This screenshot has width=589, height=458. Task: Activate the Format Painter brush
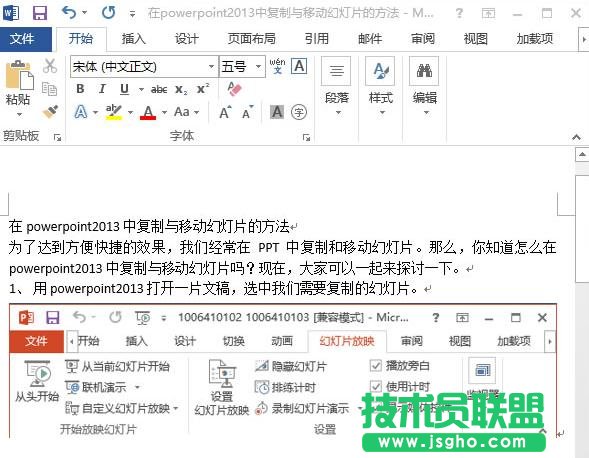point(50,112)
